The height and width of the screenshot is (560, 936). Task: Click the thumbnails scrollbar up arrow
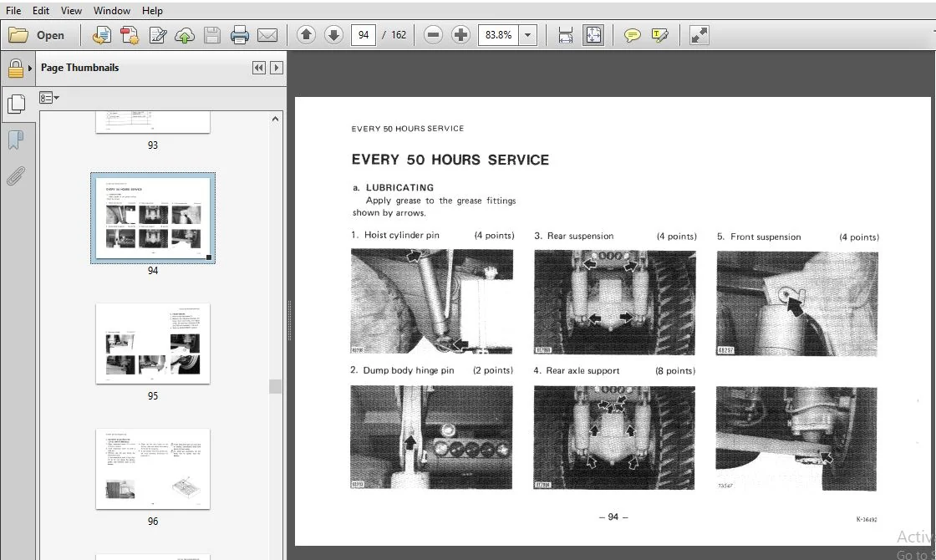[x=275, y=119]
